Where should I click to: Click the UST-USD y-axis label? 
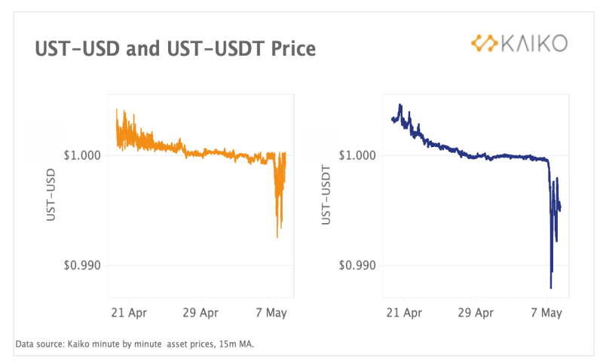pos(51,195)
